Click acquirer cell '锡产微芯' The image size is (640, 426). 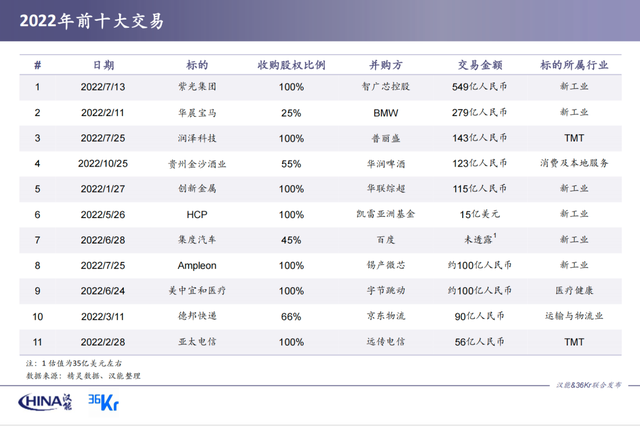click(386, 265)
